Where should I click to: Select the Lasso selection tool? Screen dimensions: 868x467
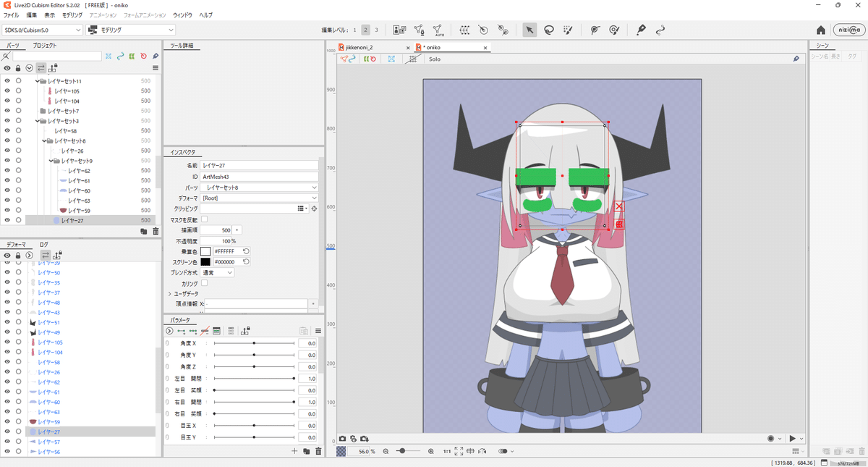tap(549, 30)
